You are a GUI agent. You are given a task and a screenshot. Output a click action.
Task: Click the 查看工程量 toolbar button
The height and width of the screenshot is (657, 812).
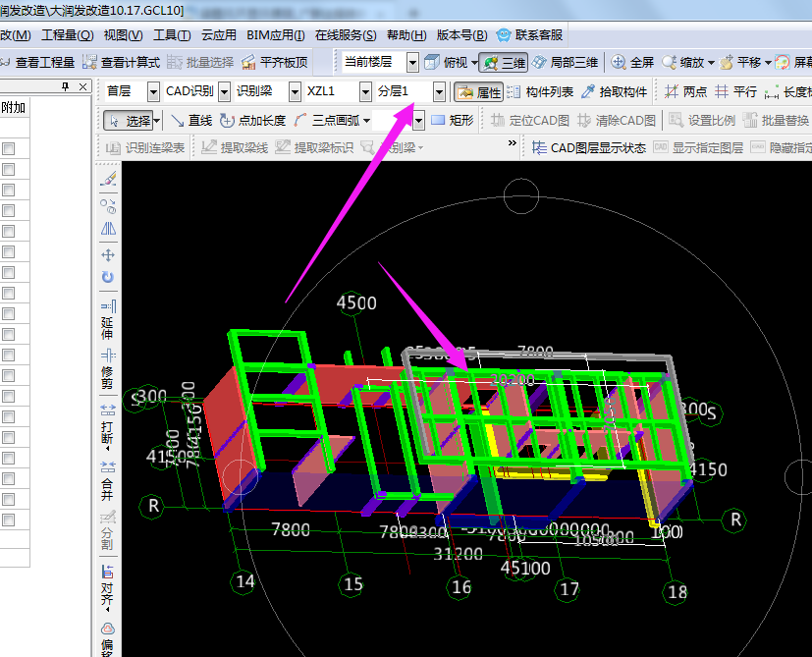[37, 63]
